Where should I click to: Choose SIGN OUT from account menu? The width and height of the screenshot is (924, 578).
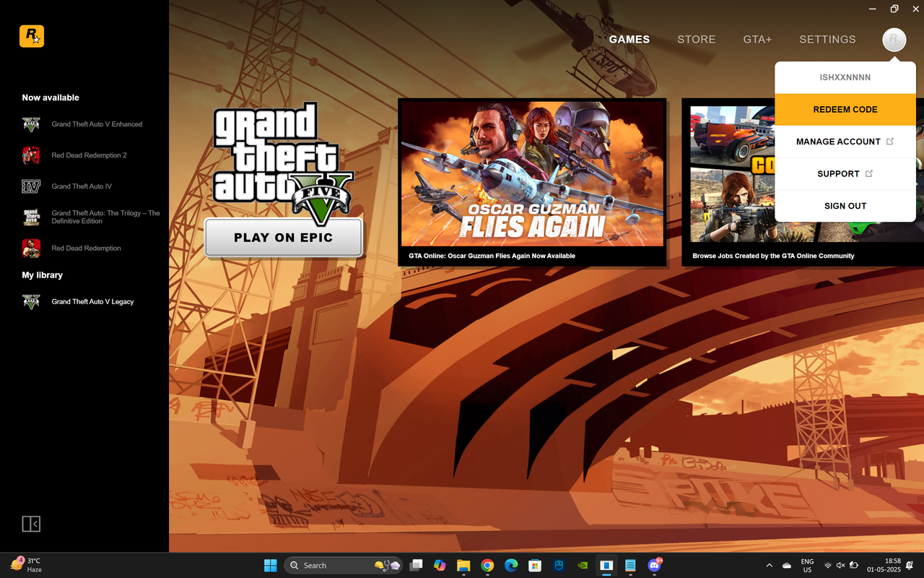click(845, 206)
